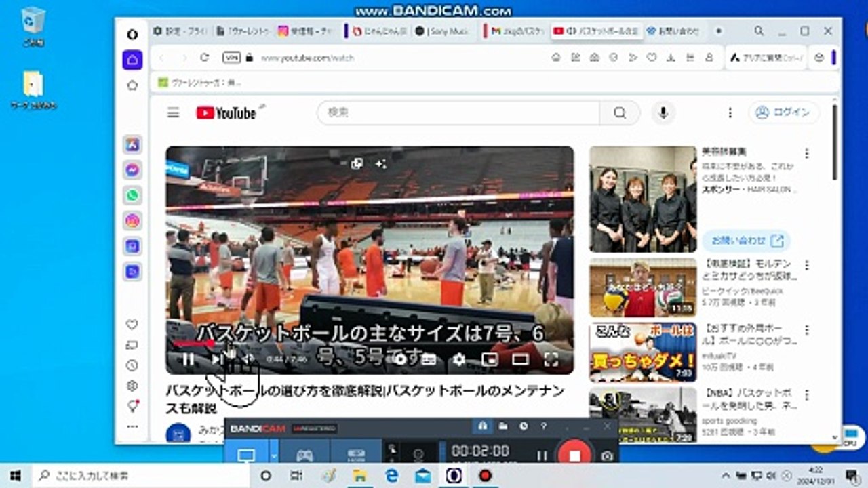Search tabs using the title bar magnifier
Screen dimensions: 868x488
click(759, 31)
